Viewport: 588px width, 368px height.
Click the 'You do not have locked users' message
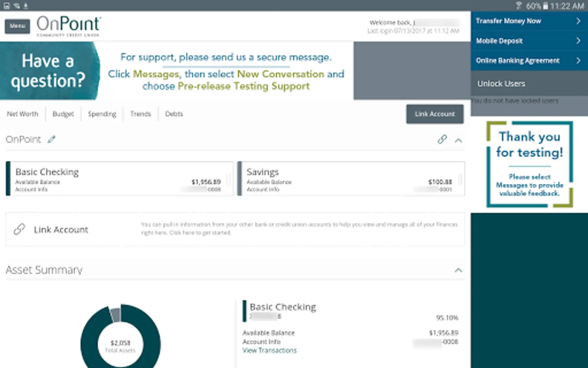(514, 101)
